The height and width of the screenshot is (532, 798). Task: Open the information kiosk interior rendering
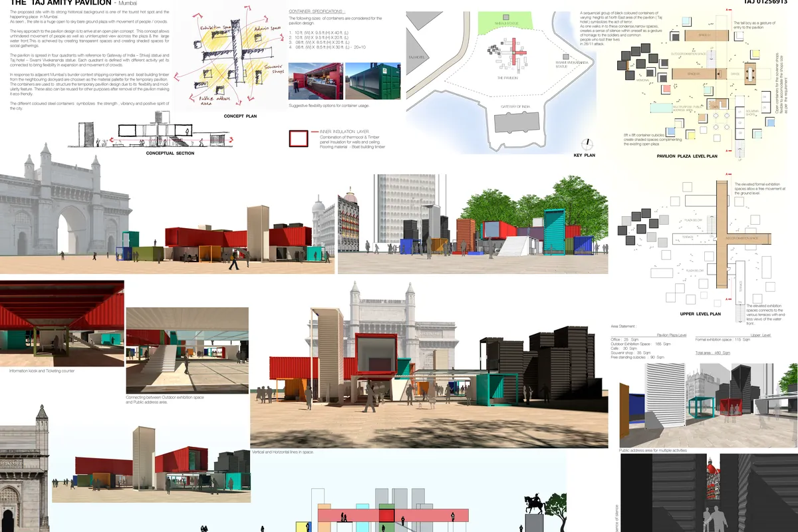tap(62, 323)
